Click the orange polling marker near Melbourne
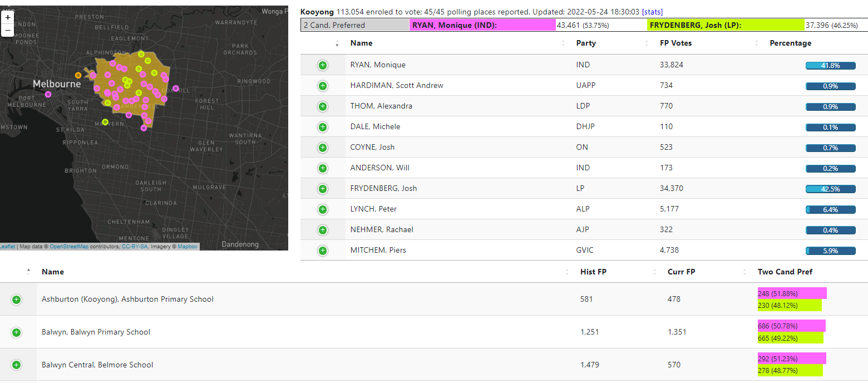Viewport: 868px width, 383px height. [78, 75]
